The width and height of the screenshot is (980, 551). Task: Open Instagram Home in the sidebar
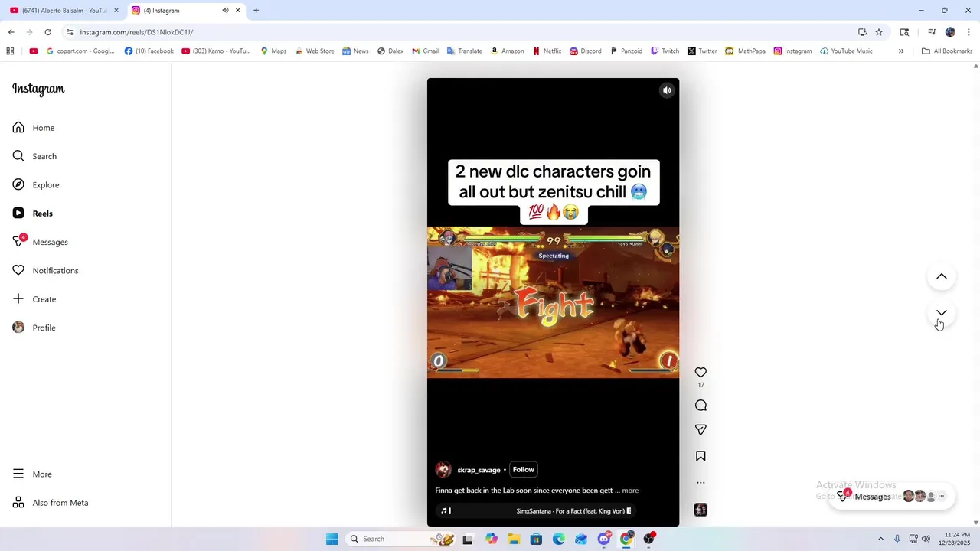tap(34, 128)
